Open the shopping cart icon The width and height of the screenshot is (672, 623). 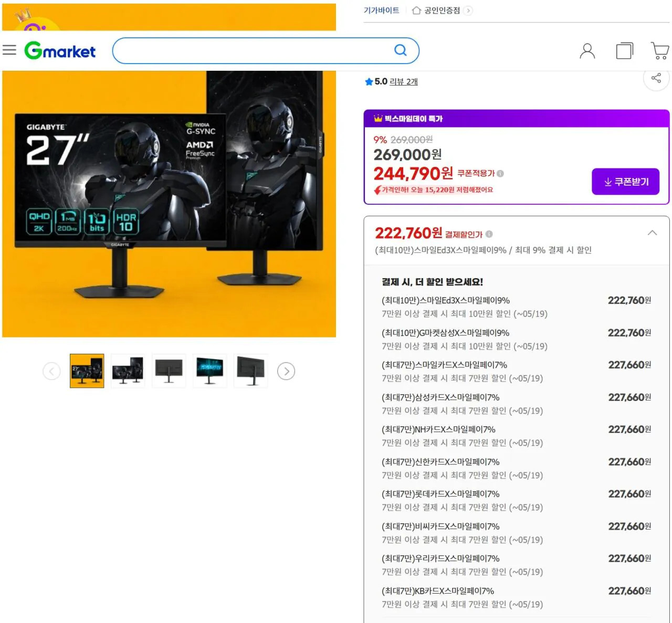(x=660, y=51)
